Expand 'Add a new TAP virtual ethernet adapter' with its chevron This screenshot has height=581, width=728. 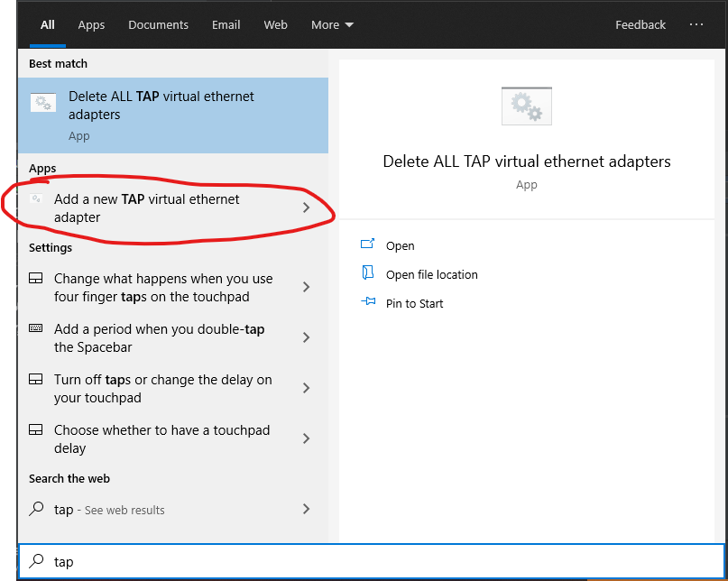coord(306,207)
